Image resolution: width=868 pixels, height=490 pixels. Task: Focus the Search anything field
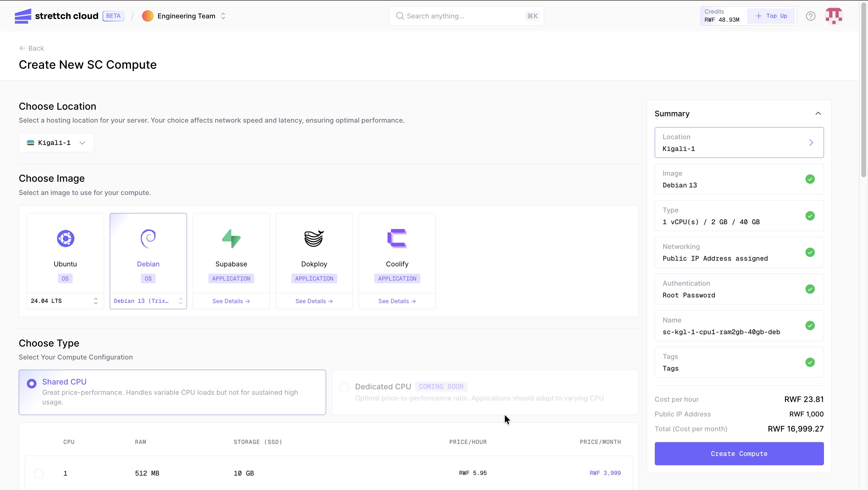coord(466,16)
